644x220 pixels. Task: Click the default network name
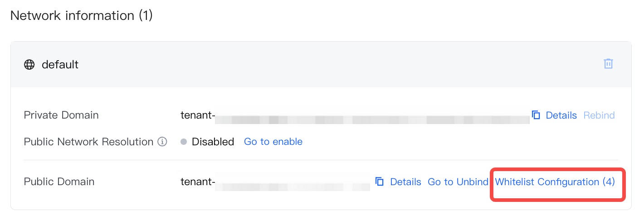[60, 65]
